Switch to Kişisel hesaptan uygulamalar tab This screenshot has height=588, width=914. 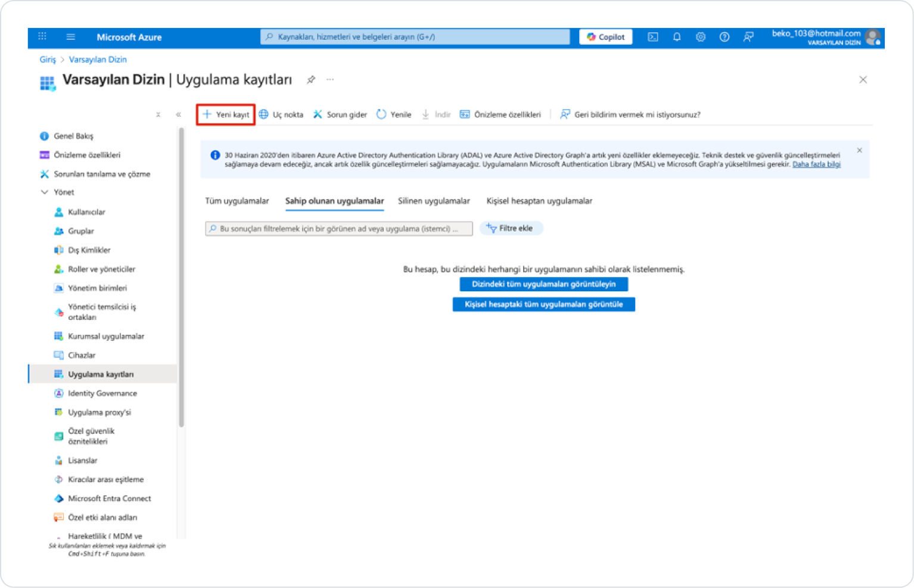click(539, 201)
